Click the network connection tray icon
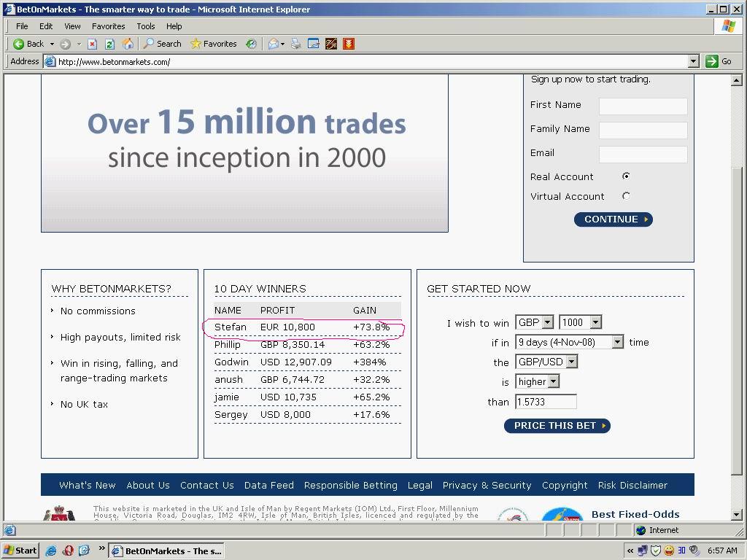Image resolution: width=747 pixels, height=560 pixels. pyautogui.click(x=643, y=551)
